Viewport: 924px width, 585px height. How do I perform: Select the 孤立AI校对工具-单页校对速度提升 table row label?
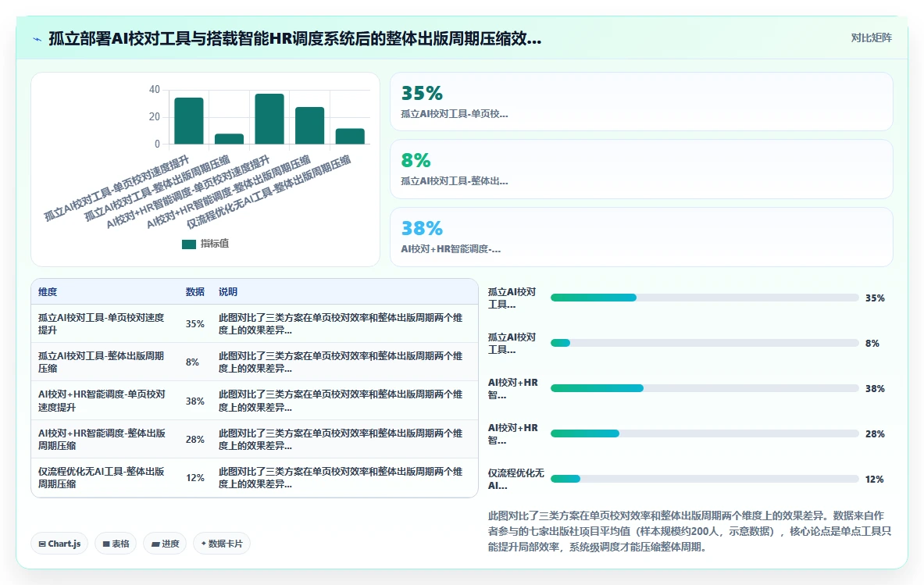tap(102, 323)
